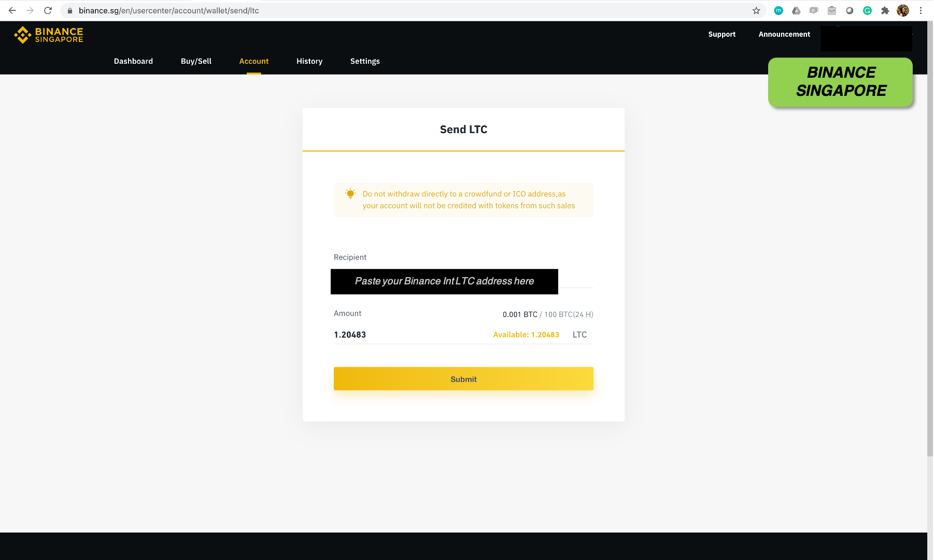Click the Grammarly extension icon
934x560 pixels.
click(x=867, y=10)
